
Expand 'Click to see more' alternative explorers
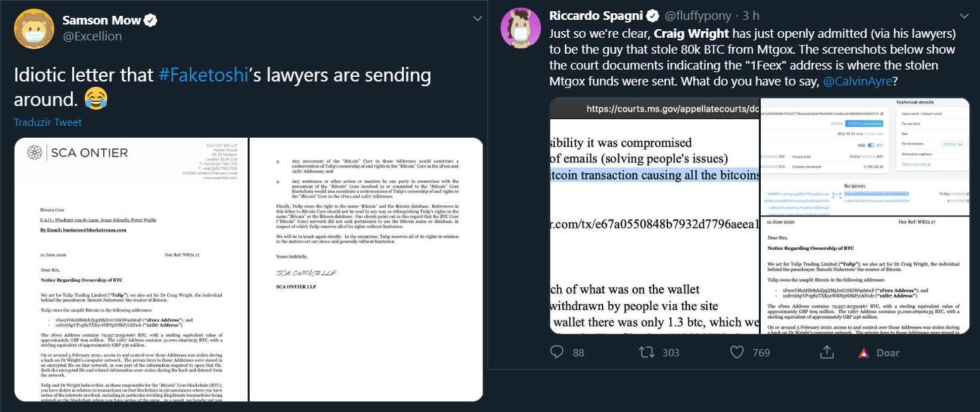(x=916, y=164)
